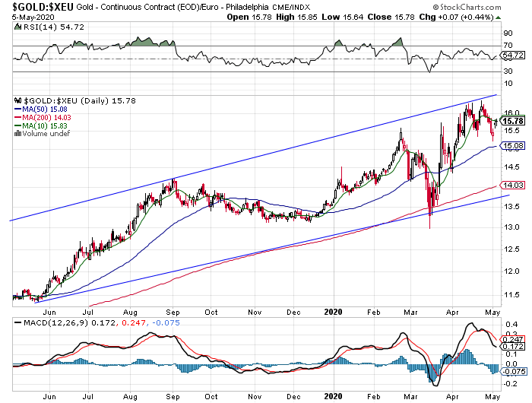This screenshot has width=532, height=403.
Task: Click the Volume undef legend marker
Action: click(17, 134)
